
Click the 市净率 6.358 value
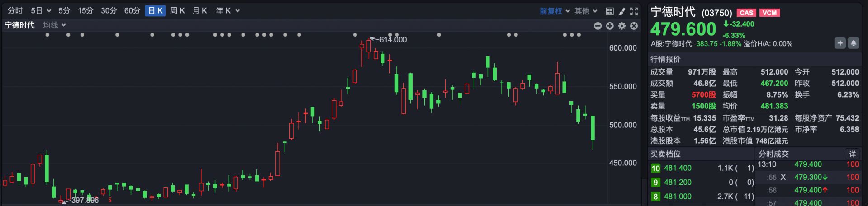point(849,130)
